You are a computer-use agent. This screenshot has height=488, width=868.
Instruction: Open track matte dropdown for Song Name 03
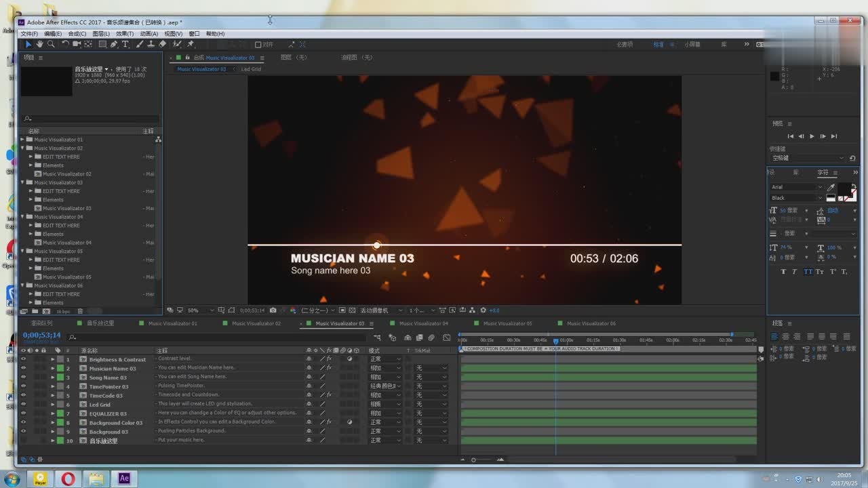pos(431,377)
